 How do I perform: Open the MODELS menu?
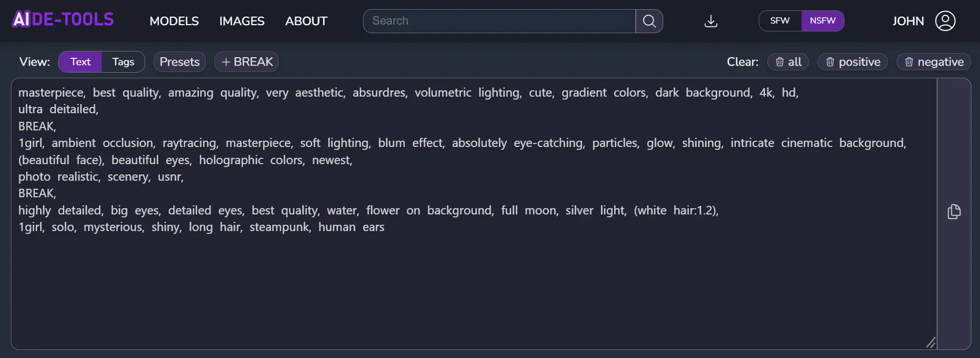click(174, 21)
